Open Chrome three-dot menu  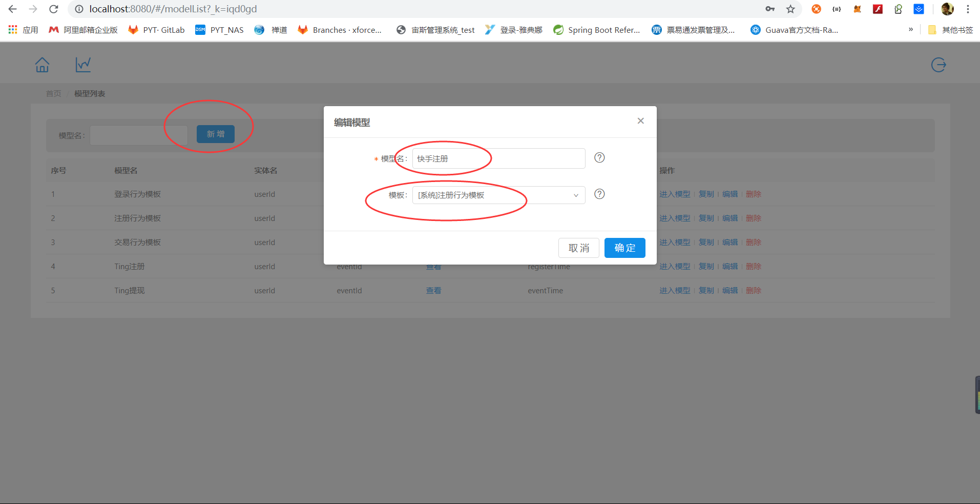point(968,9)
